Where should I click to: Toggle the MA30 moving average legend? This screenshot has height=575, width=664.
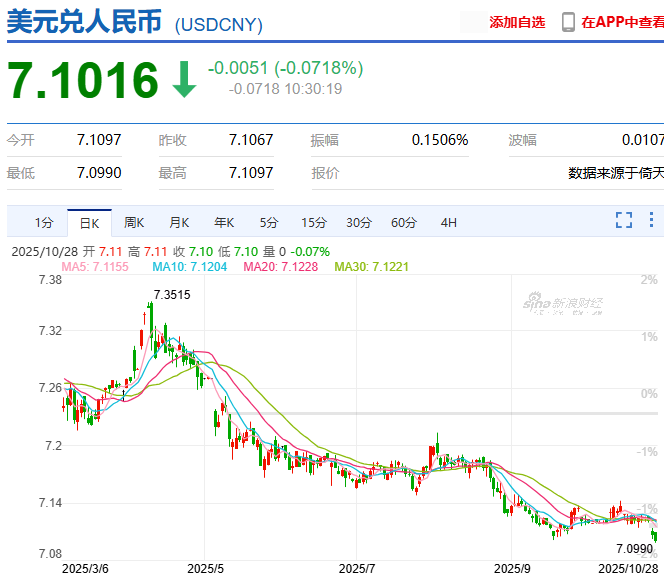pyautogui.click(x=373, y=267)
